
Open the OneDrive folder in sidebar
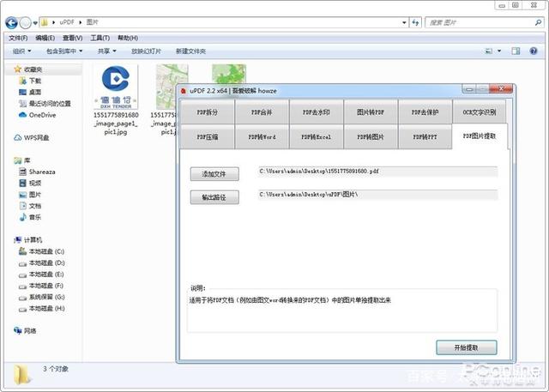click(41, 114)
